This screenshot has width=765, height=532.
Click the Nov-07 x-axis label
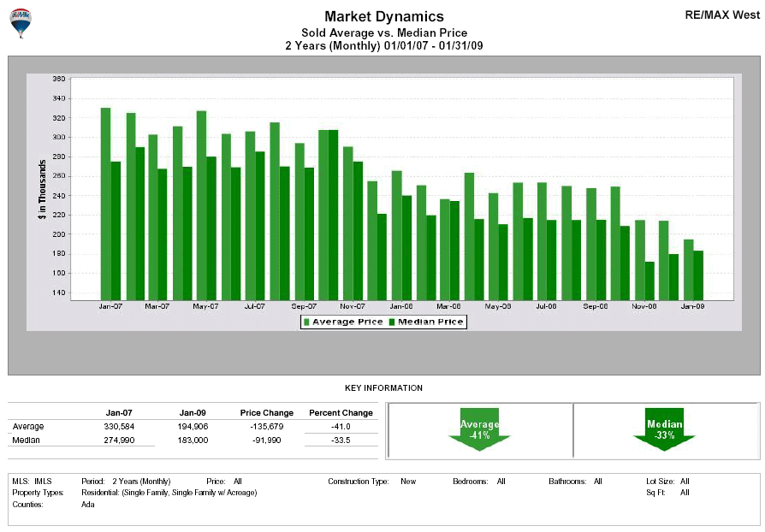tap(353, 306)
